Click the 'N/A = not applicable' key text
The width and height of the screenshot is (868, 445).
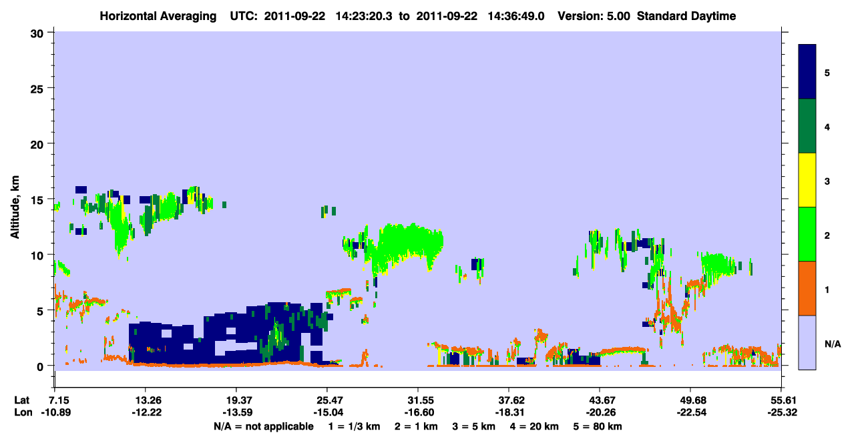click(263, 426)
